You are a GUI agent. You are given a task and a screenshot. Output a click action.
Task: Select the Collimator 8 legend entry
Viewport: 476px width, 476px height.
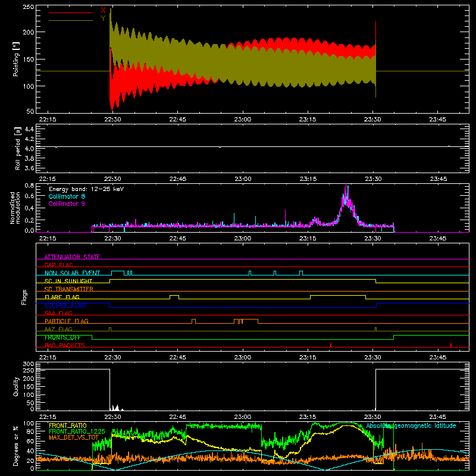click(67, 196)
